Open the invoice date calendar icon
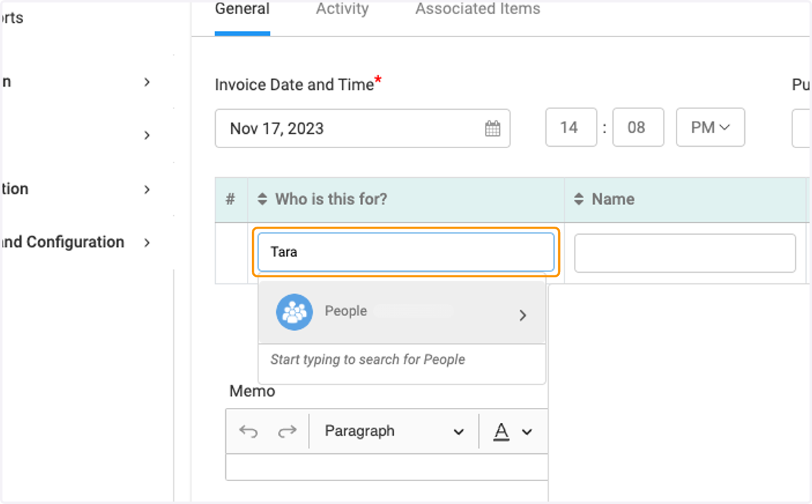The width and height of the screenshot is (812, 504). pos(493,129)
